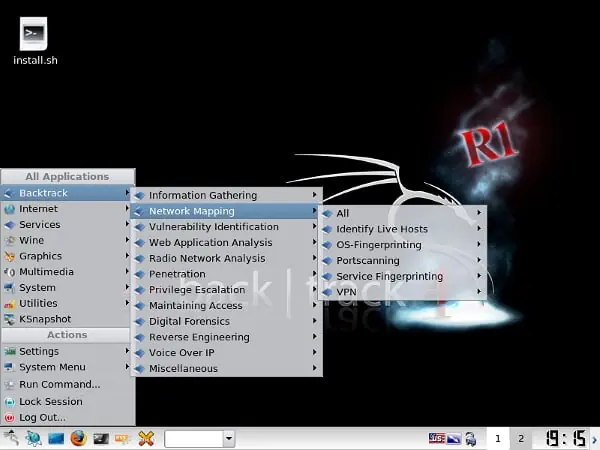Open the Portscanning submenu
The image size is (600, 450).
(403, 260)
